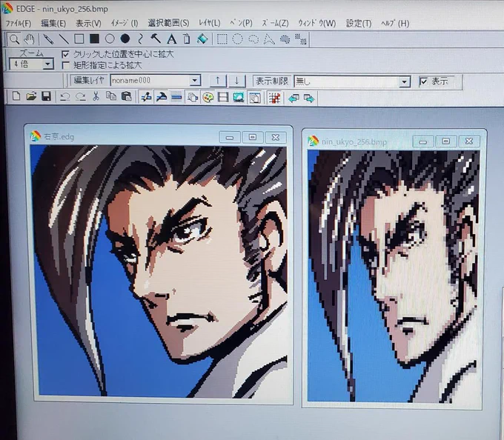Open the 表示制限 無し dropdown
The width and height of the screenshot is (504, 440).
pyautogui.click(x=405, y=82)
